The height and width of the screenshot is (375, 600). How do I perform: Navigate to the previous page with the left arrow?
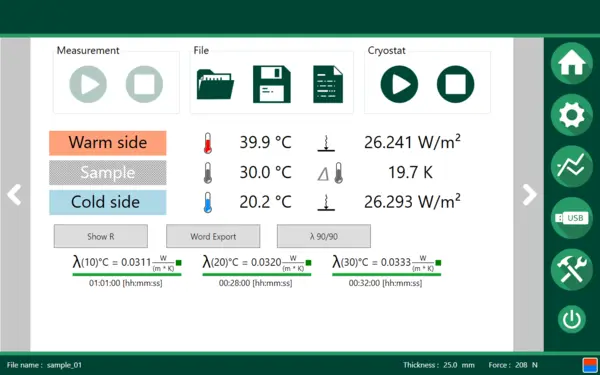coord(14,195)
